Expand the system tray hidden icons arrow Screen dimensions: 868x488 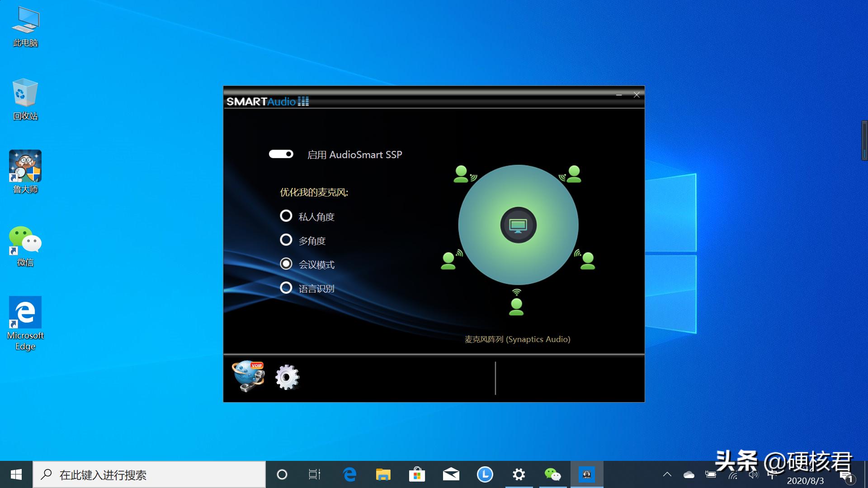pos(667,474)
